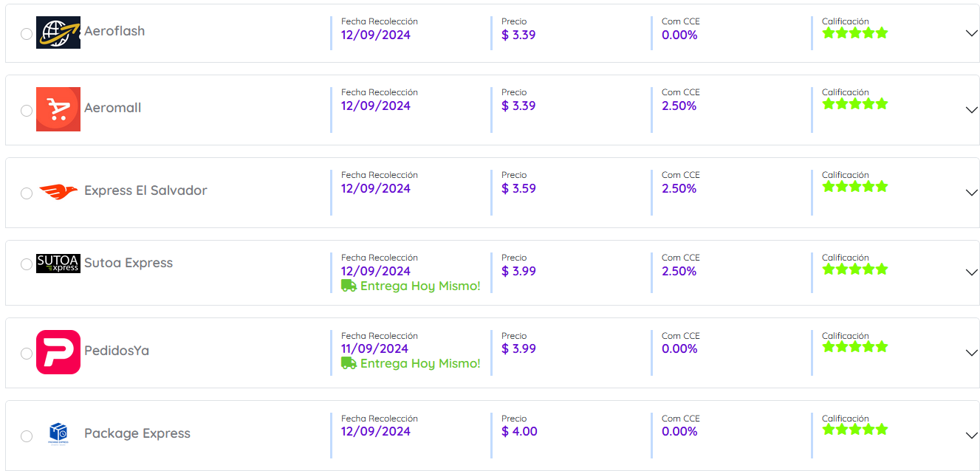The image size is (980, 471).
Task: Click the Aeromall carrier name
Action: click(x=112, y=108)
